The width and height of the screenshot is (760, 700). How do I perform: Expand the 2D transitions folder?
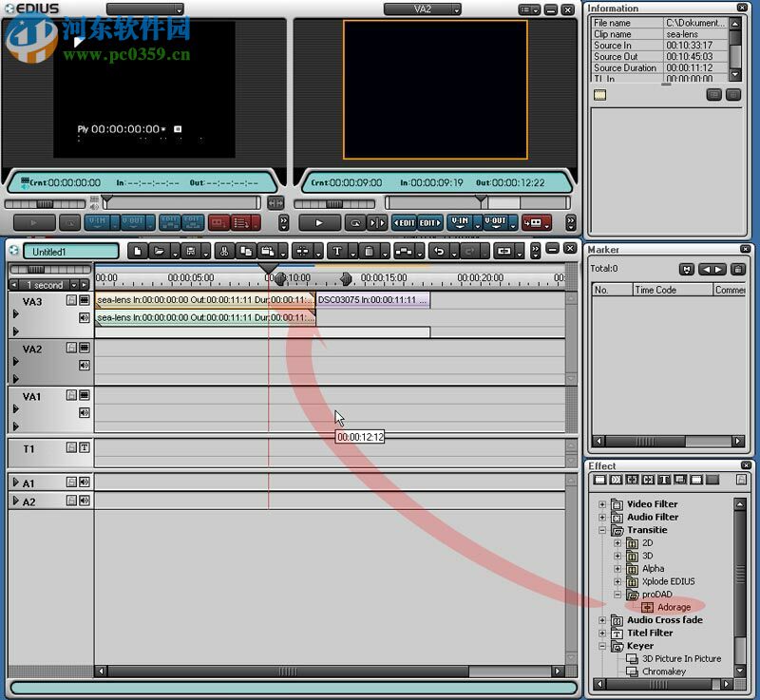617,543
